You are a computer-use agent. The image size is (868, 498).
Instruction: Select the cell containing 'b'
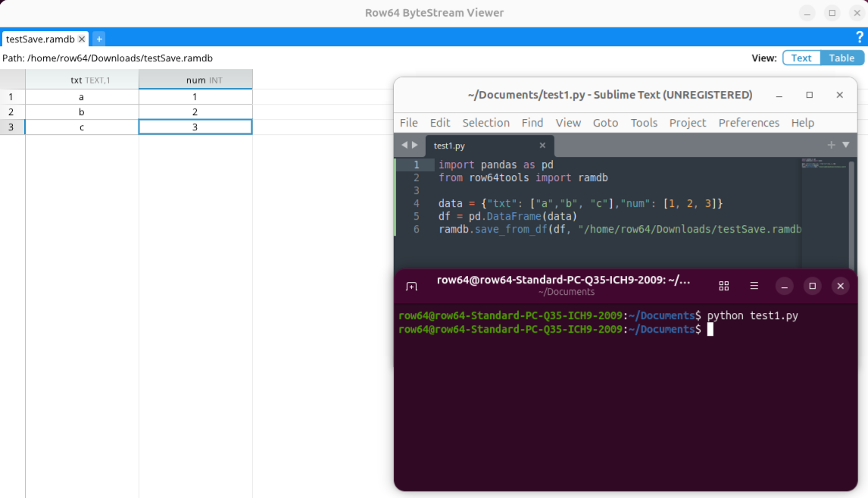[x=82, y=112]
